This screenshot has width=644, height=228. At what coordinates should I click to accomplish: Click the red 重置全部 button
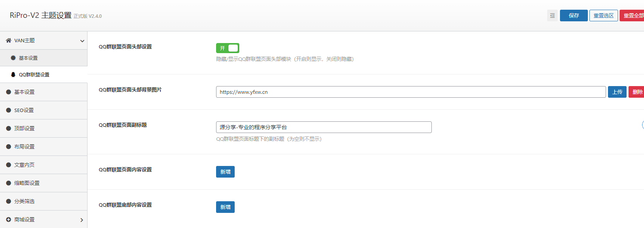pos(632,16)
